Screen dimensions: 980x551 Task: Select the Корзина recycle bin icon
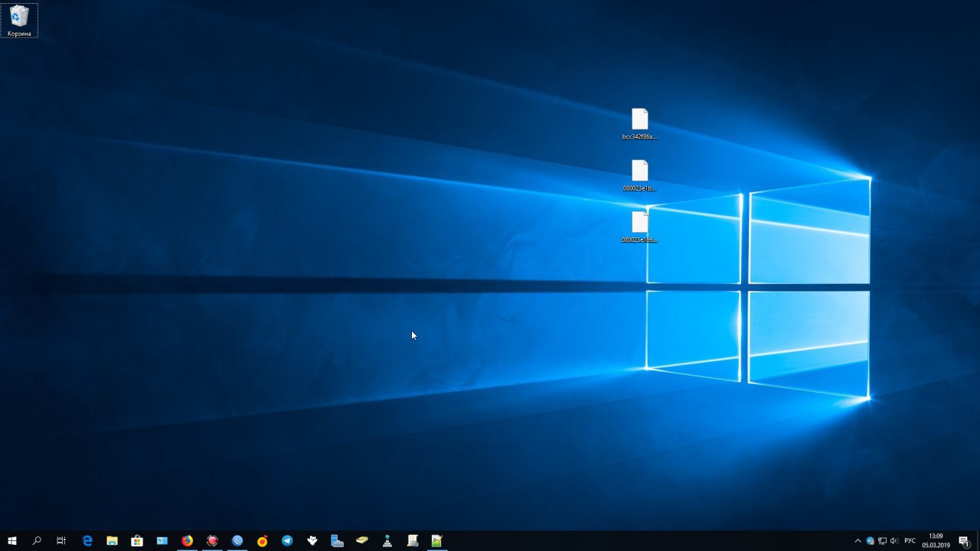pos(19,21)
